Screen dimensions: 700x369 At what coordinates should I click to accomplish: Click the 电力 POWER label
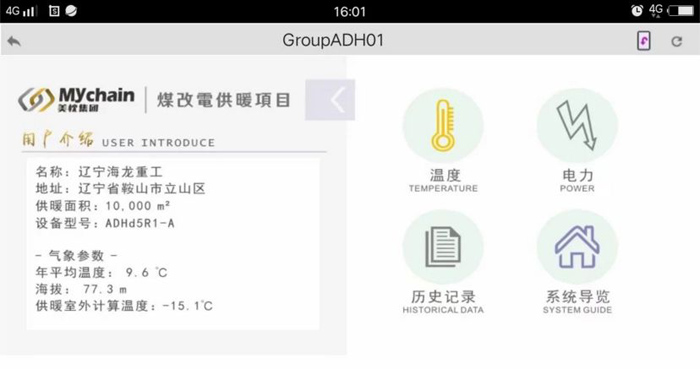[x=577, y=181]
